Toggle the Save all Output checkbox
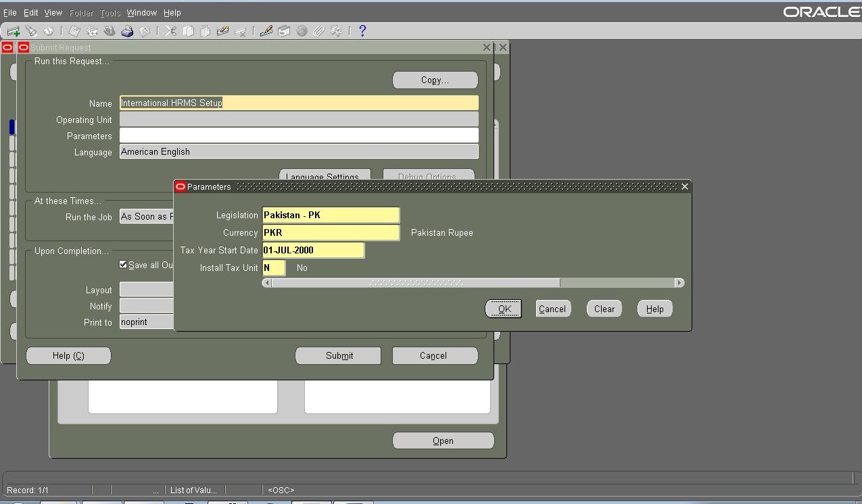Viewport: 862px width, 504px height. pyautogui.click(x=123, y=265)
